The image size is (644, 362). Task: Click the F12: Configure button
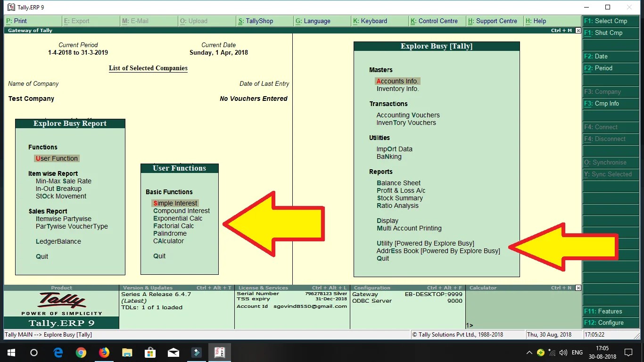tap(611, 322)
